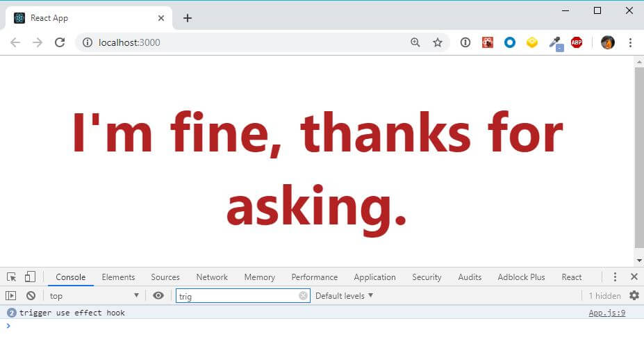Switch to the Sources tab
Screen dimensions: 644x337
[165, 277]
